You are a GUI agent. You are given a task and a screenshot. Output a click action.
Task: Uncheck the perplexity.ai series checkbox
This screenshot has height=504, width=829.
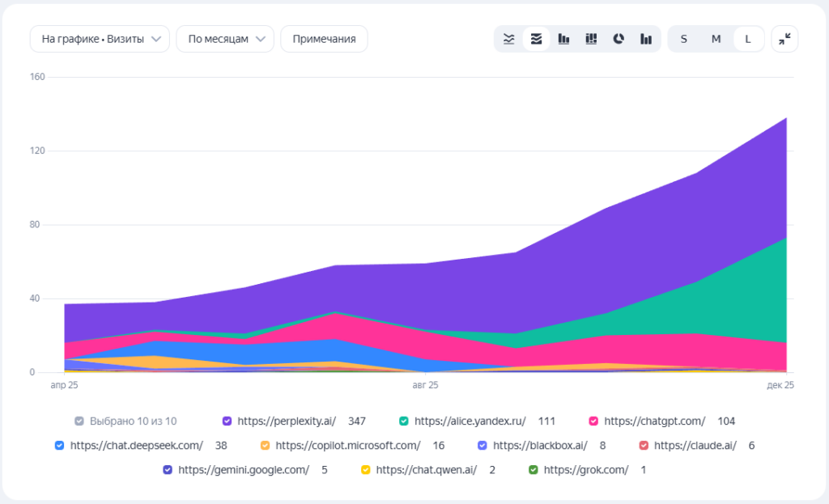click(227, 421)
